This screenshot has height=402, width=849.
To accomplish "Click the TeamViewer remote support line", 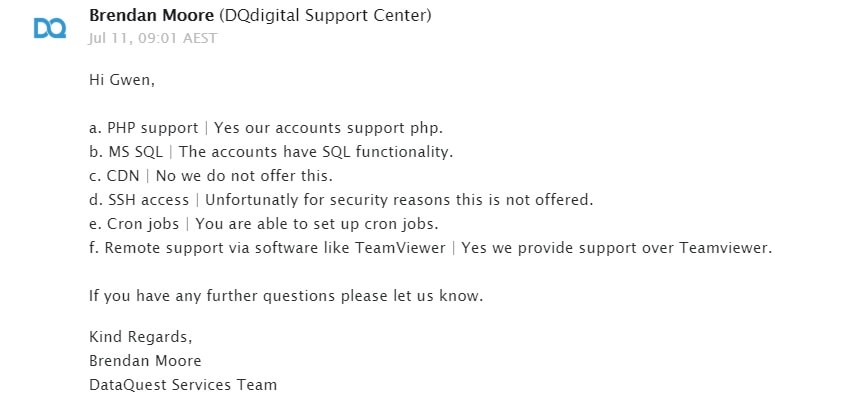I will point(431,248).
